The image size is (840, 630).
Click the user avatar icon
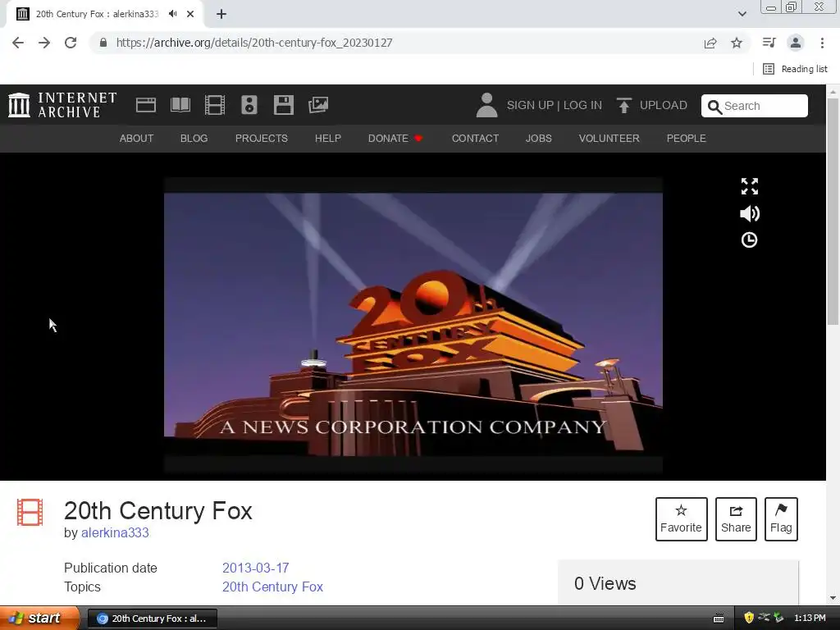486,105
